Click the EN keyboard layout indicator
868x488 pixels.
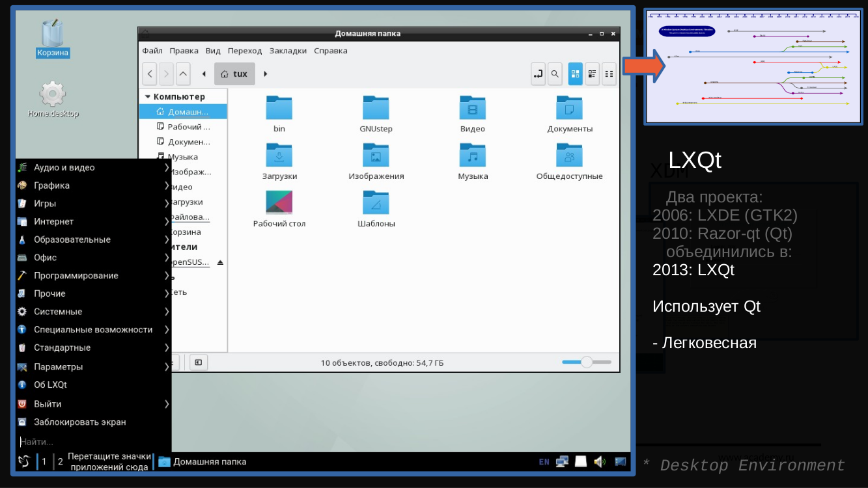pos(544,462)
